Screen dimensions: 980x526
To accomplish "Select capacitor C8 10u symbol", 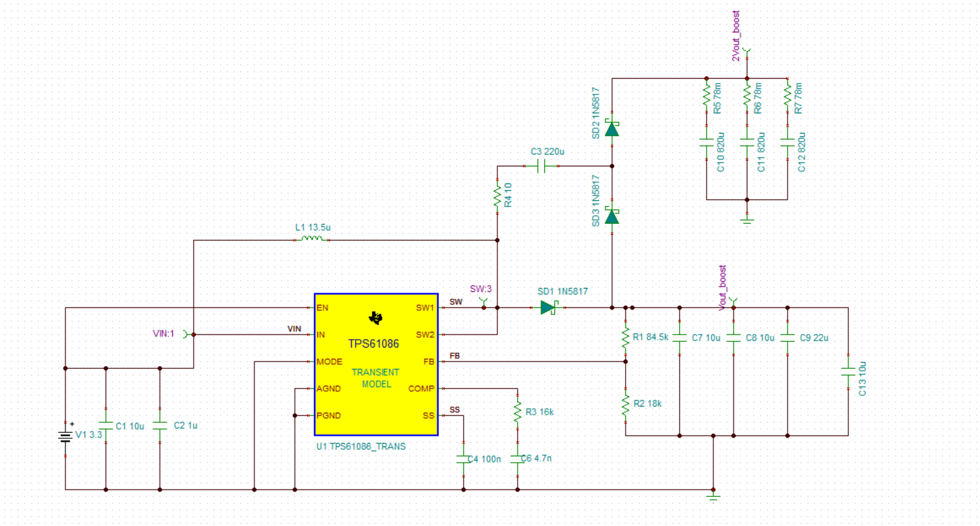I will 734,337.
